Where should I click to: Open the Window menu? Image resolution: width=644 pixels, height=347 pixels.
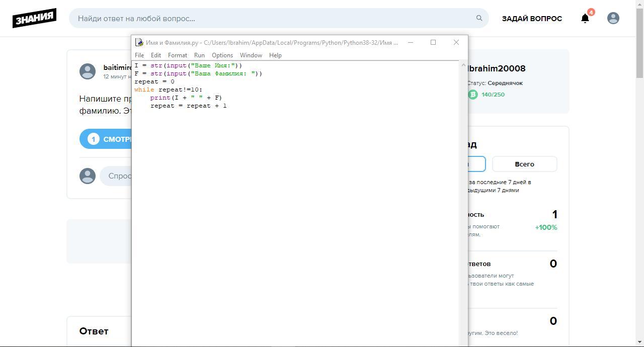(x=251, y=55)
